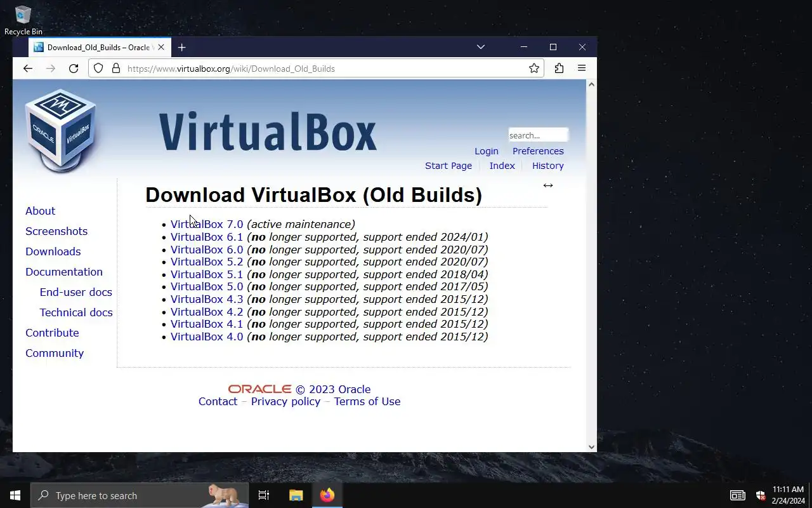Click the Firefox taskbar icon
812x508 pixels.
327,495
